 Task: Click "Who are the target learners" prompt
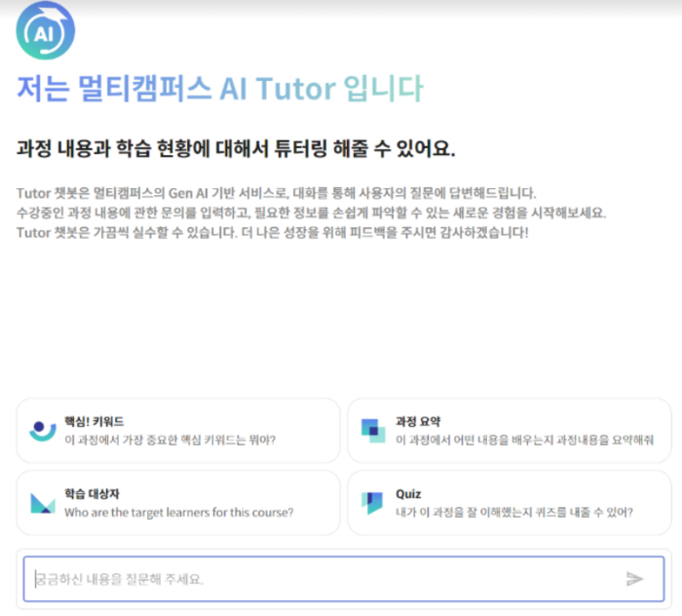178,512
